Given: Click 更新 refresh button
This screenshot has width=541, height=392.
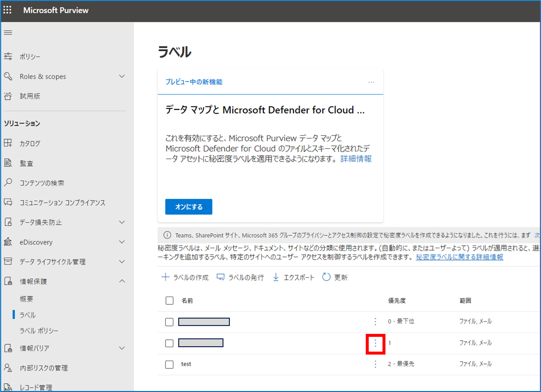Looking at the screenshot, I should click(335, 277).
